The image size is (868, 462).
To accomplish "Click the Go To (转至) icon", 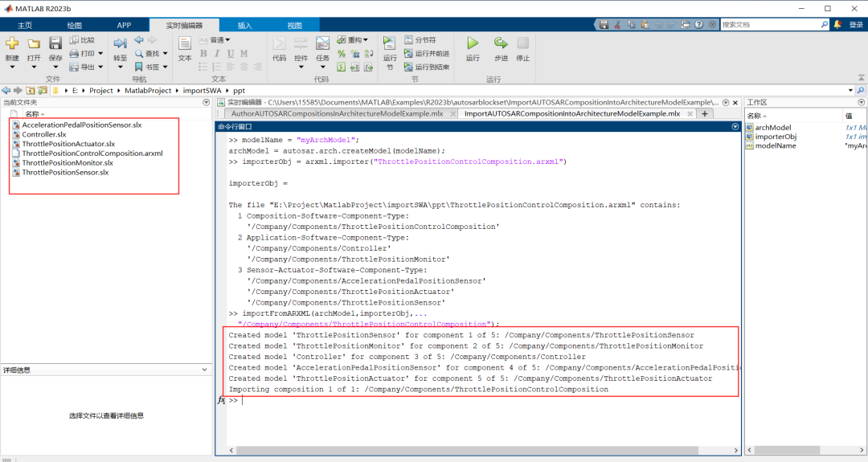I will point(120,44).
